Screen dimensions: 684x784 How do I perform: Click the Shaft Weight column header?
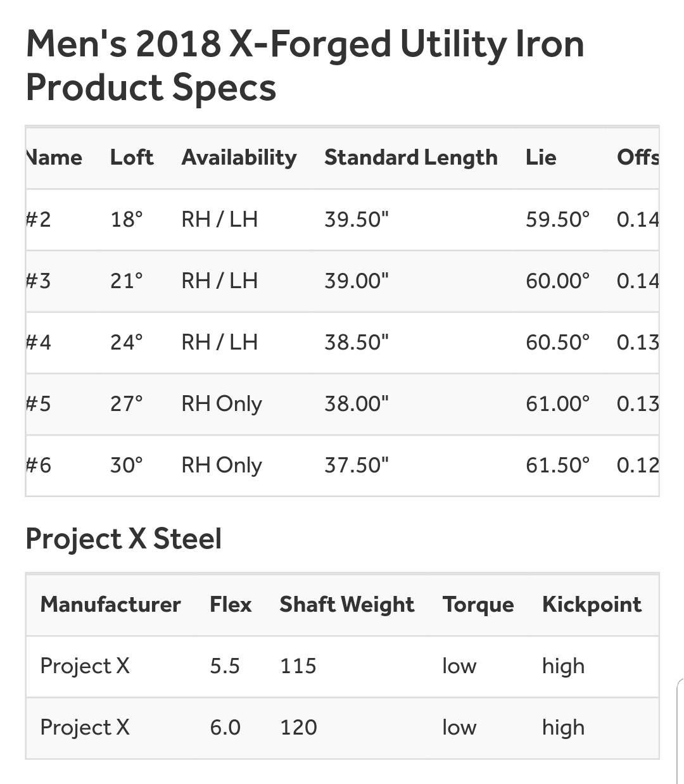[347, 604]
